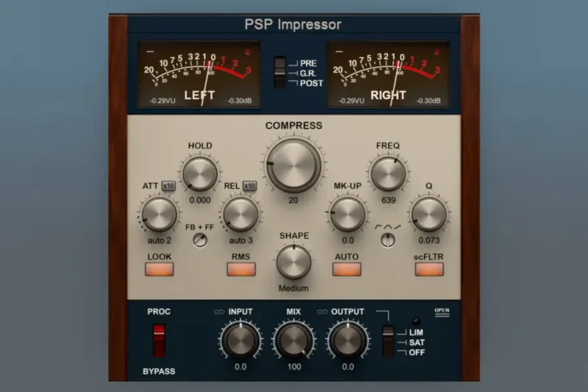Click the INPUT value 0.0
Screen dimensions: 588x392
coord(240,367)
